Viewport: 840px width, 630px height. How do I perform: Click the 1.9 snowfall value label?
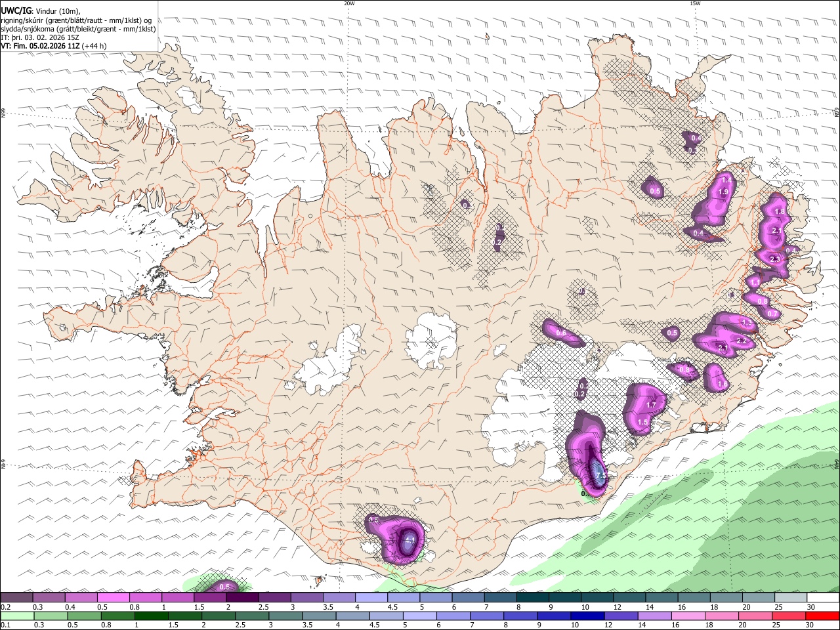[724, 192]
